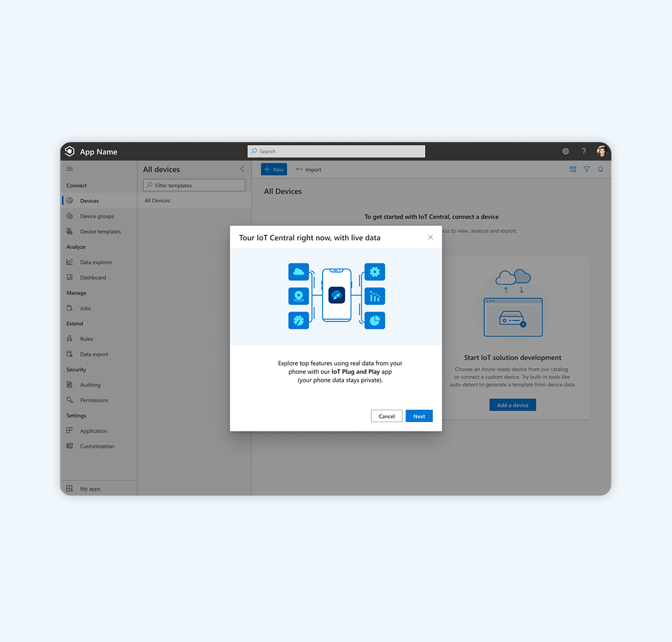Click the Add a device button
The width and height of the screenshot is (672, 642).
513,405
